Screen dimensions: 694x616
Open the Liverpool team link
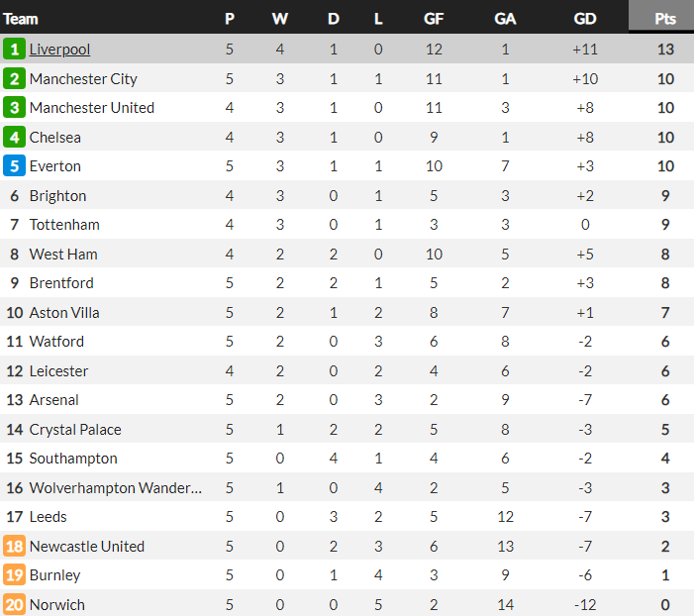[x=59, y=50]
